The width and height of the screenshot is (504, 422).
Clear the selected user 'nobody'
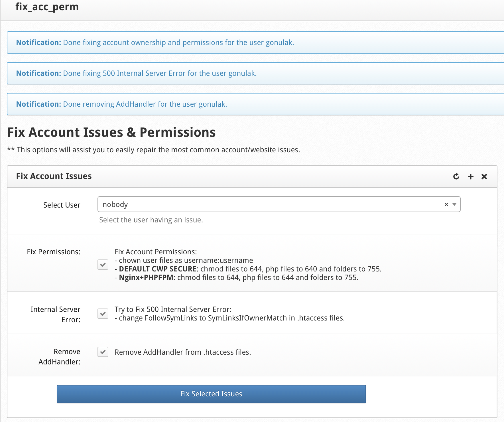pyautogui.click(x=446, y=204)
